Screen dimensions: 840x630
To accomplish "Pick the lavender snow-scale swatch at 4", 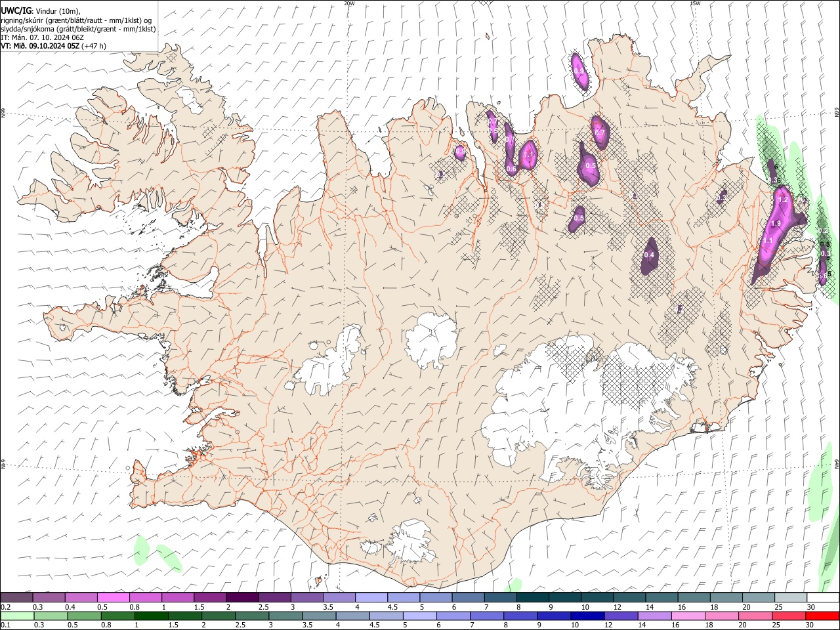I will (371, 597).
